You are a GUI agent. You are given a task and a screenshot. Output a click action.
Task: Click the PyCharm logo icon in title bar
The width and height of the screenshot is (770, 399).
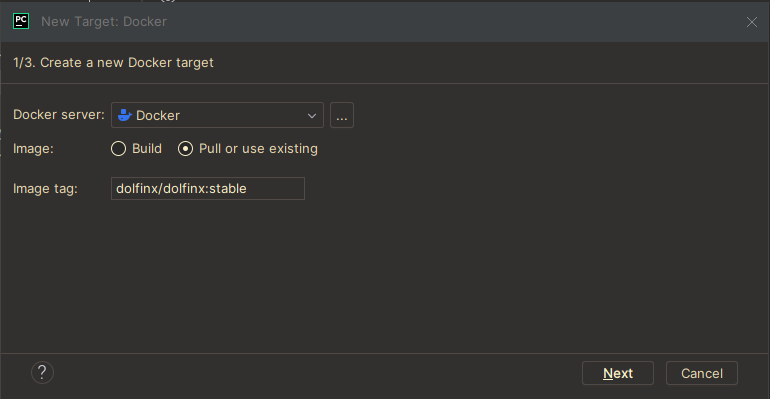21,21
